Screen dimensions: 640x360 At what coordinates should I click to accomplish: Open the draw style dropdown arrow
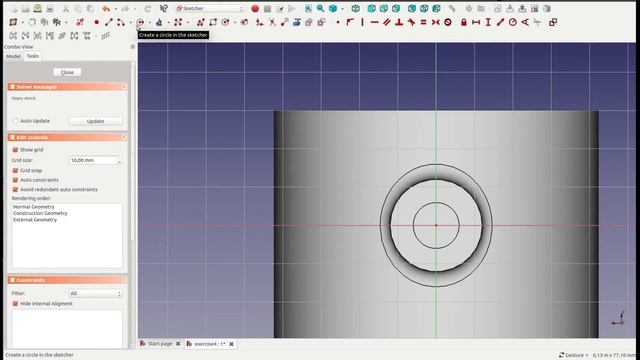342,9
